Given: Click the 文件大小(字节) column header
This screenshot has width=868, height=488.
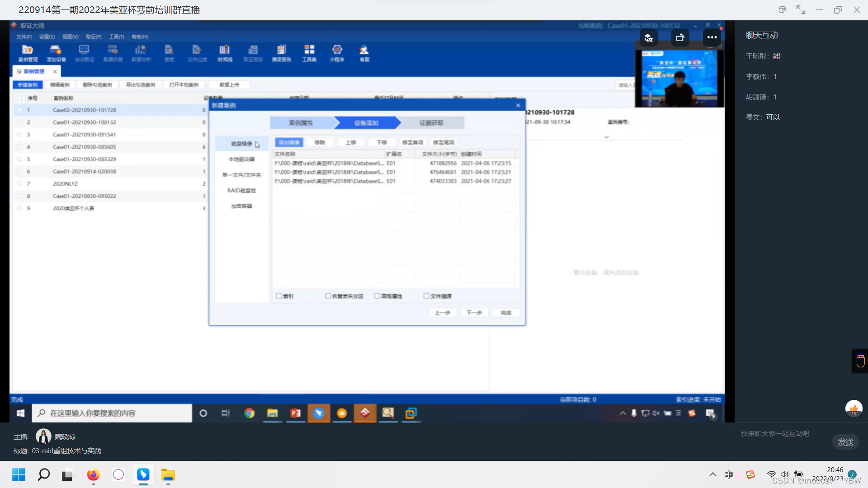Looking at the screenshot, I should point(439,154).
